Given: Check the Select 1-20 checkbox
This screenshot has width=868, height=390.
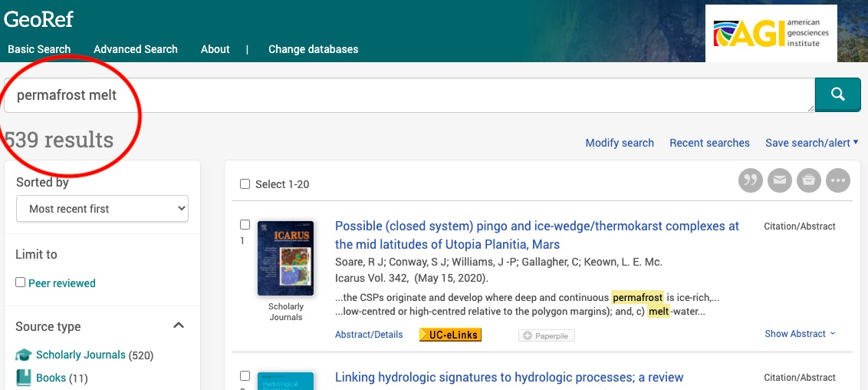Looking at the screenshot, I should coord(245,184).
